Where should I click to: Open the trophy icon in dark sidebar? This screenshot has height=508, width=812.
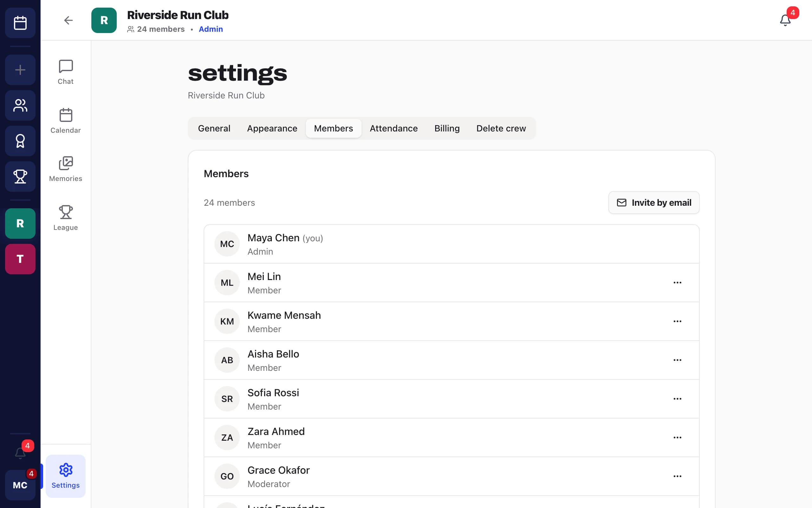(x=20, y=177)
